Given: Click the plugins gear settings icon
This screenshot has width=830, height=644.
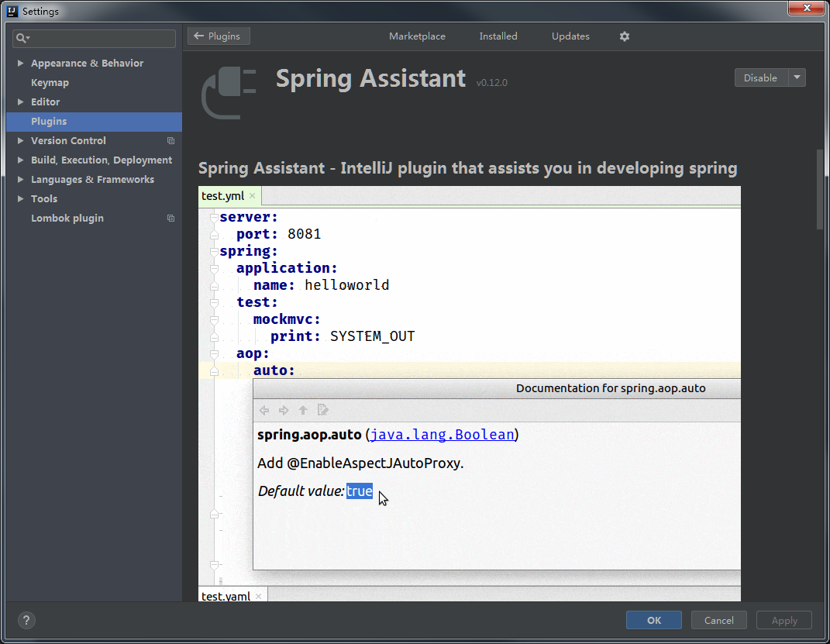Looking at the screenshot, I should point(625,36).
